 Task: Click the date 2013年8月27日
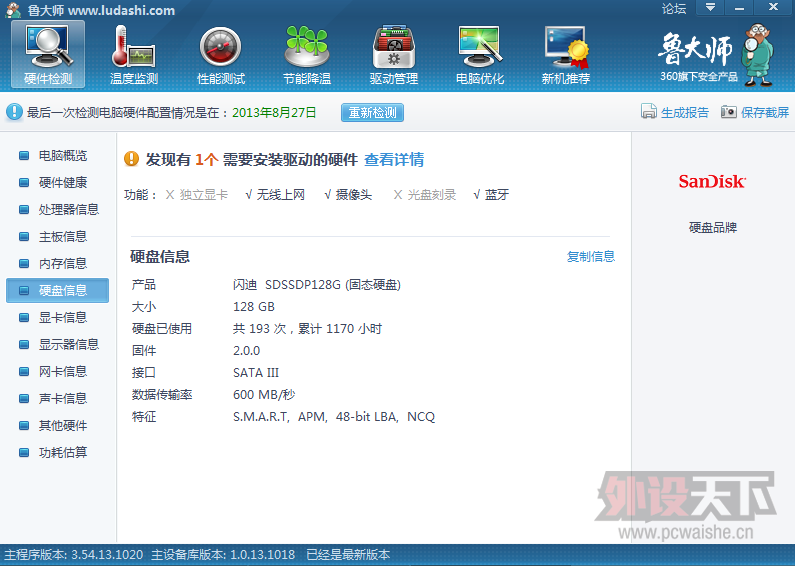(x=274, y=113)
